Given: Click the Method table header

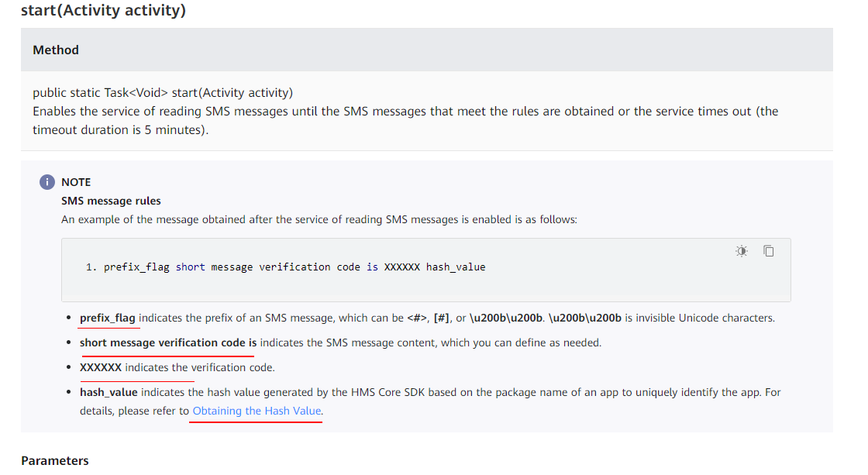Looking at the screenshot, I should tap(56, 50).
